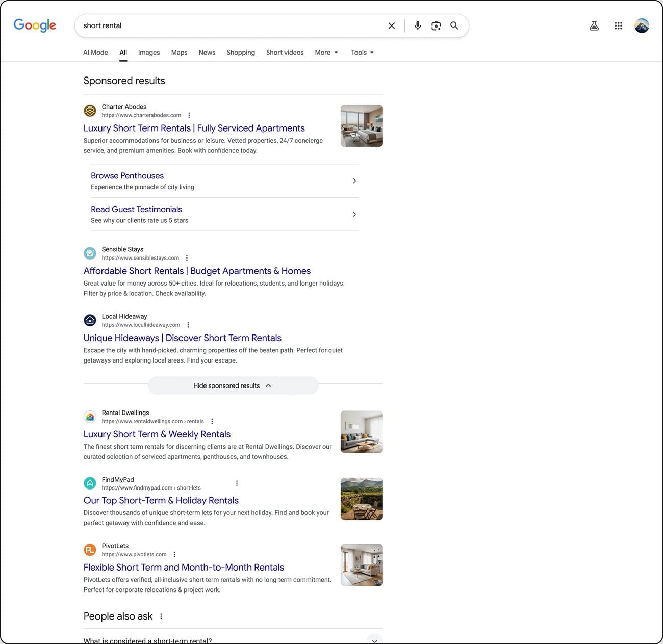Switch to the News tab
Image resolution: width=663 pixels, height=644 pixels.
click(207, 53)
